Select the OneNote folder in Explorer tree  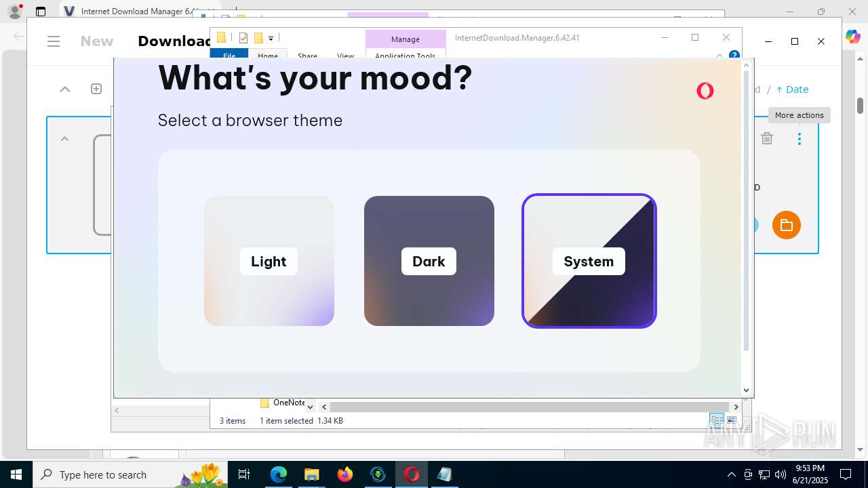[x=283, y=403]
